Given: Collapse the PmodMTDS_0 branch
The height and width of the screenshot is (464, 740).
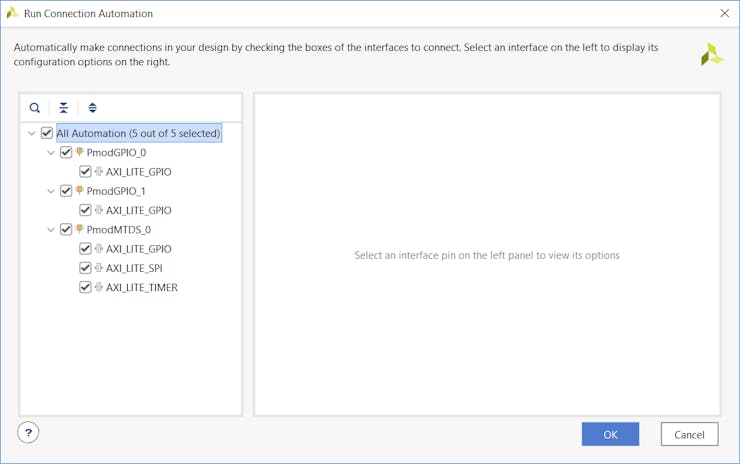Looking at the screenshot, I should (51, 230).
